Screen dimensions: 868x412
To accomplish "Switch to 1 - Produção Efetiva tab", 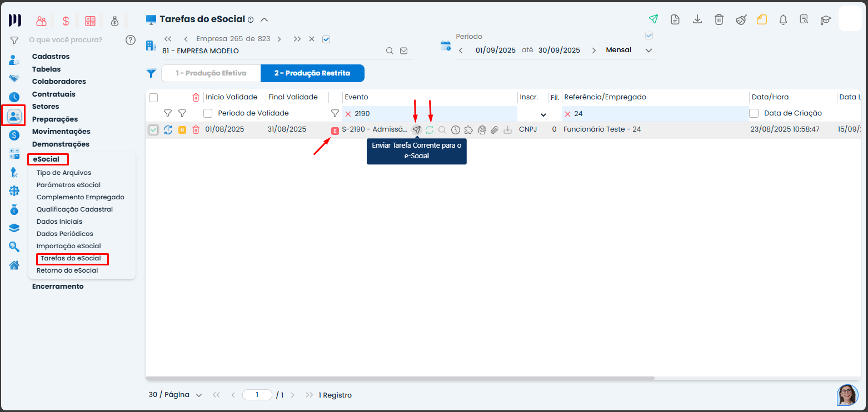I will click(x=211, y=73).
